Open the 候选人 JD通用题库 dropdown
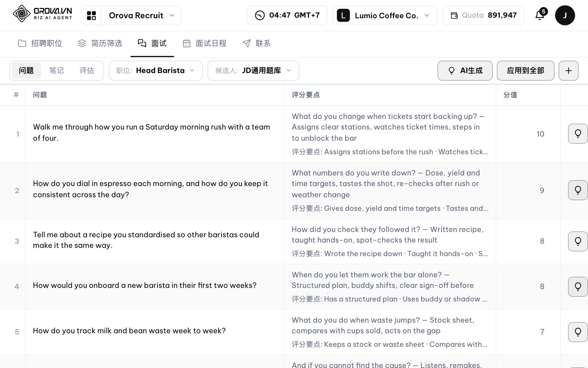The width and height of the screenshot is (588, 368). 253,71
